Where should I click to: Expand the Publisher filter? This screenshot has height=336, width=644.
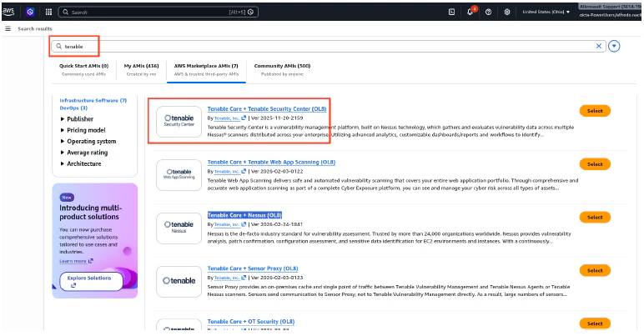[78, 119]
